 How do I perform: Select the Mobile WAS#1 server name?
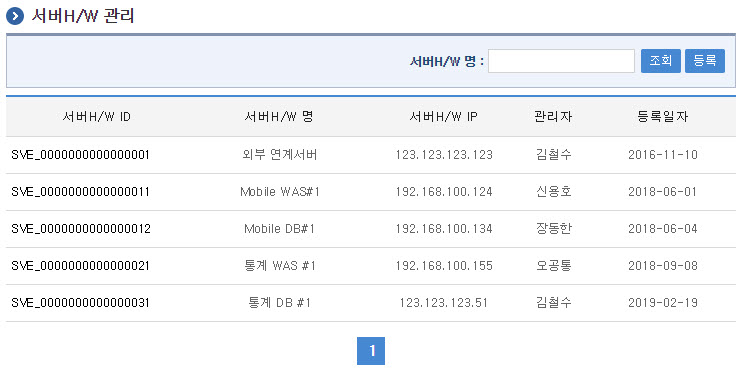[x=280, y=192]
